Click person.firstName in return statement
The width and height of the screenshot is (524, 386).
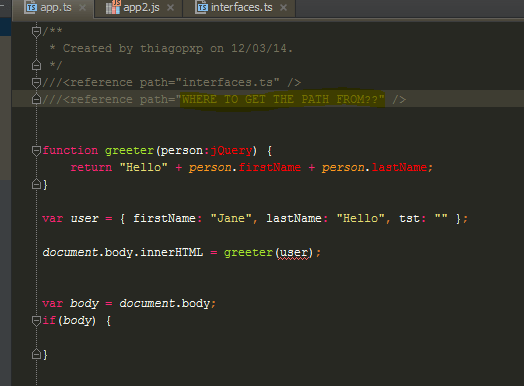(x=245, y=167)
